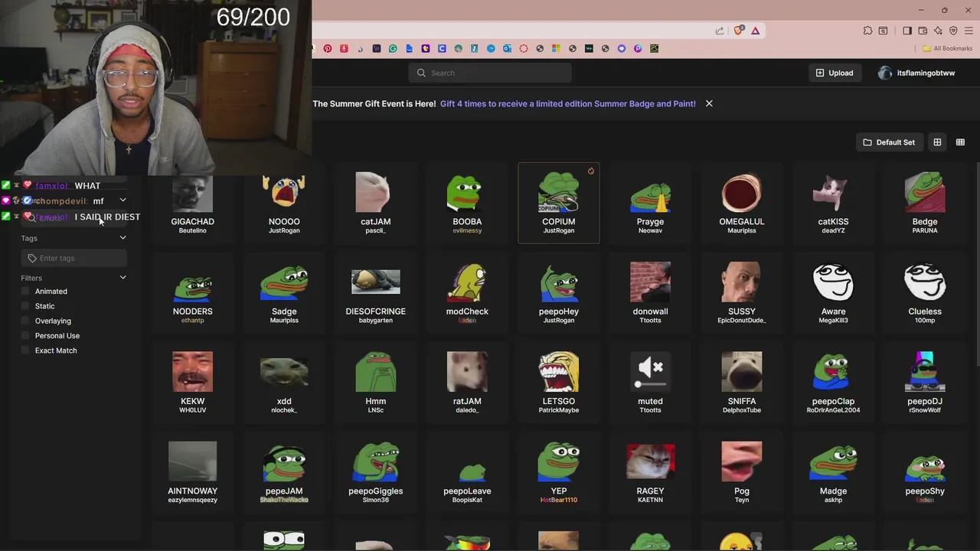Select the SUSSY emote
Image resolution: width=980 pixels, height=551 pixels.
click(x=742, y=292)
